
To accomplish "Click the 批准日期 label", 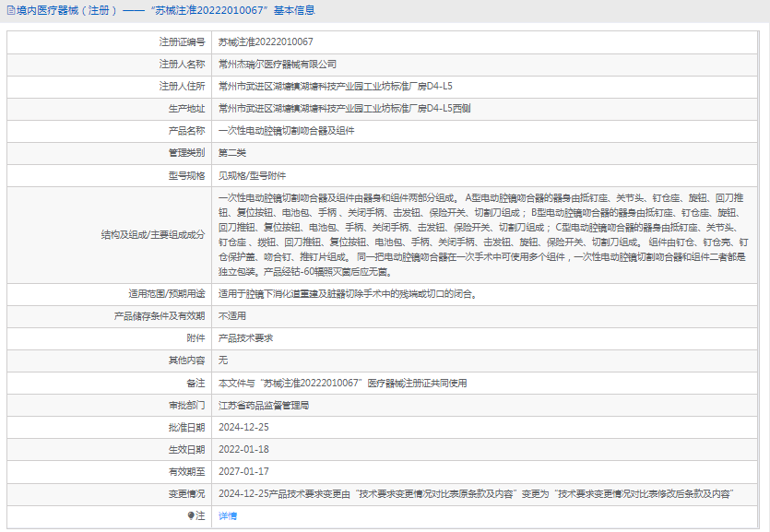I will (x=186, y=428).
